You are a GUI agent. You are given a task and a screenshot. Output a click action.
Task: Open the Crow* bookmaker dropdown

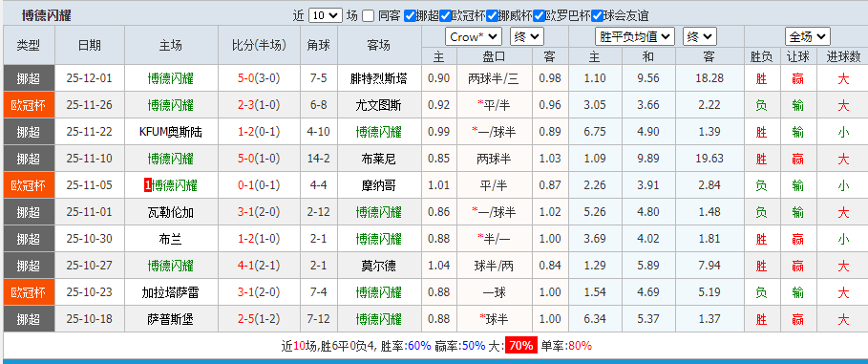[x=474, y=37]
